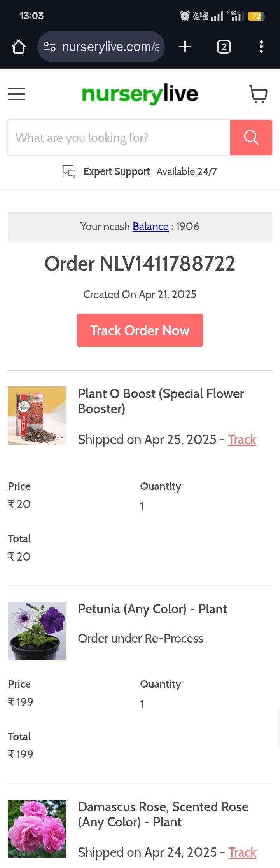
Task: Open the shopping cart
Action: click(258, 94)
